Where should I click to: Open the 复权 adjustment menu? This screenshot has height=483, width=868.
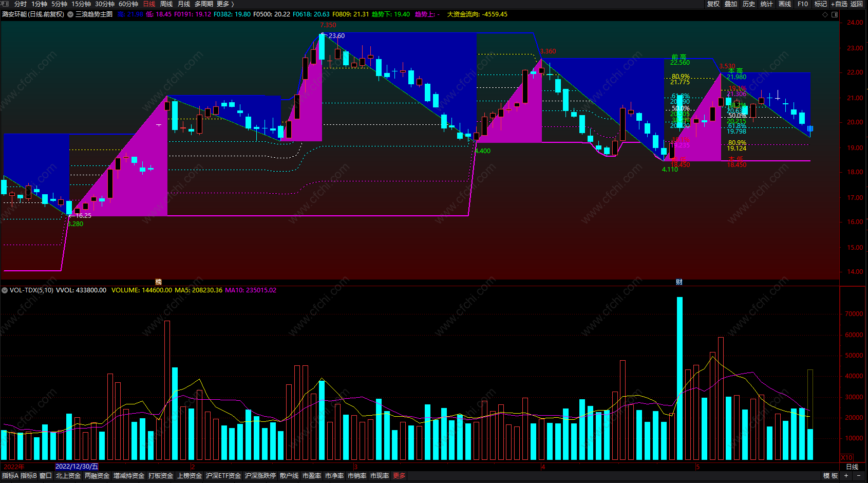pyautogui.click(x=713, y=4)
